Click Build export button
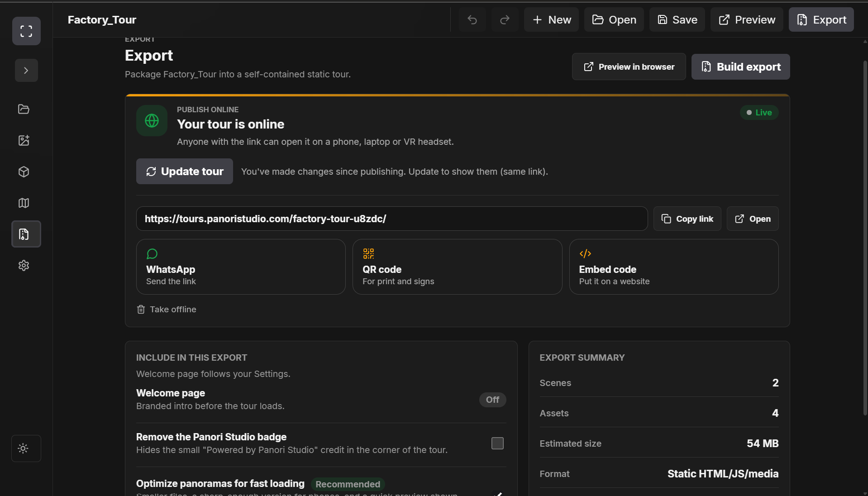The image size is (868, 496). (740, 67)
